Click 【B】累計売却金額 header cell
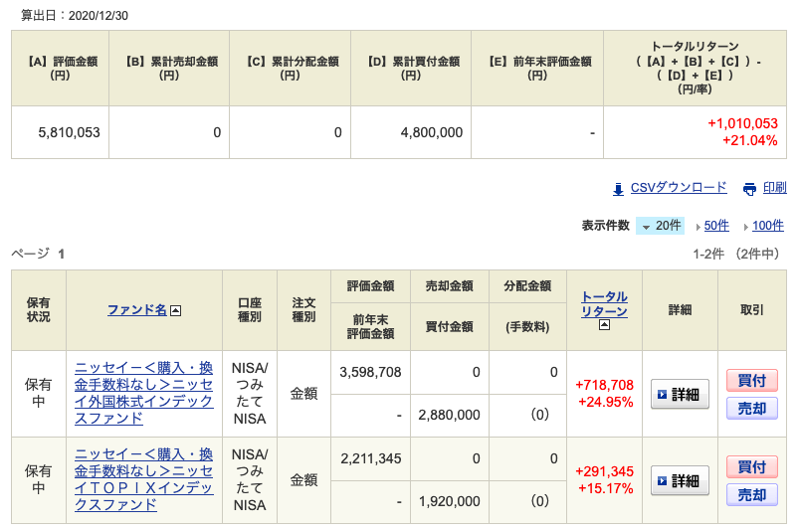Viewport: 799px width, 532px height. point(169,69)
